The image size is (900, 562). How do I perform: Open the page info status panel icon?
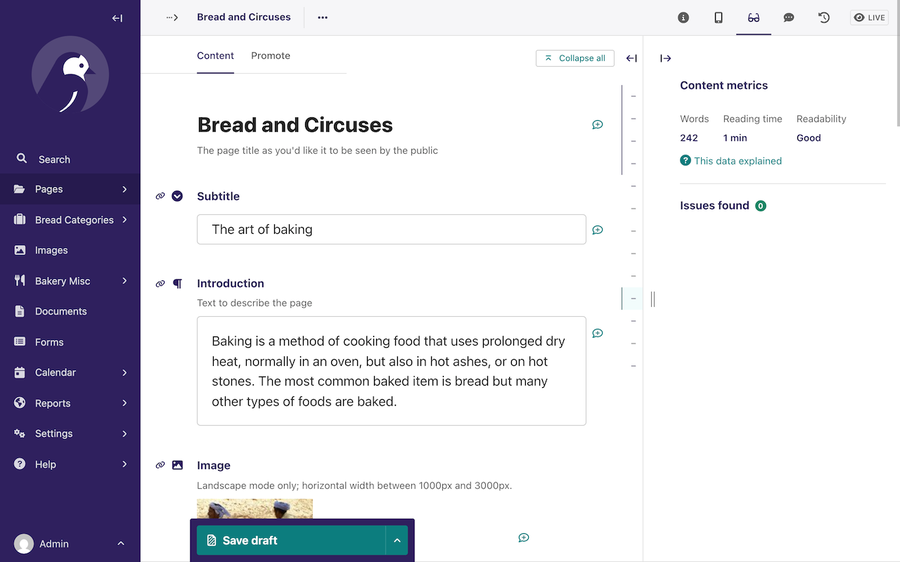[683, 18]
